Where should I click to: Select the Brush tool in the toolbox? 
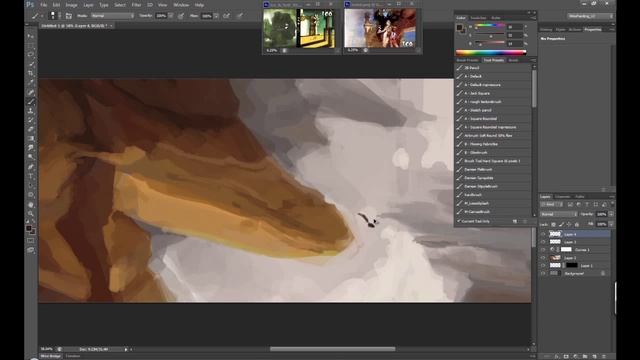coord(31,102)
